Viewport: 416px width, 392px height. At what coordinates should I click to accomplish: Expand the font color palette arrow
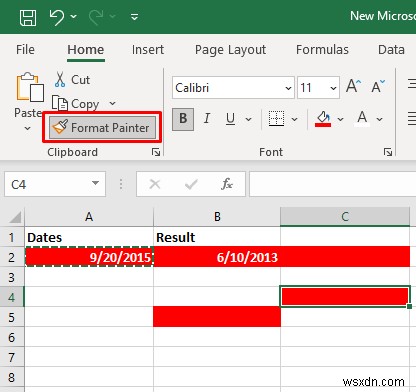pos(379,119)
